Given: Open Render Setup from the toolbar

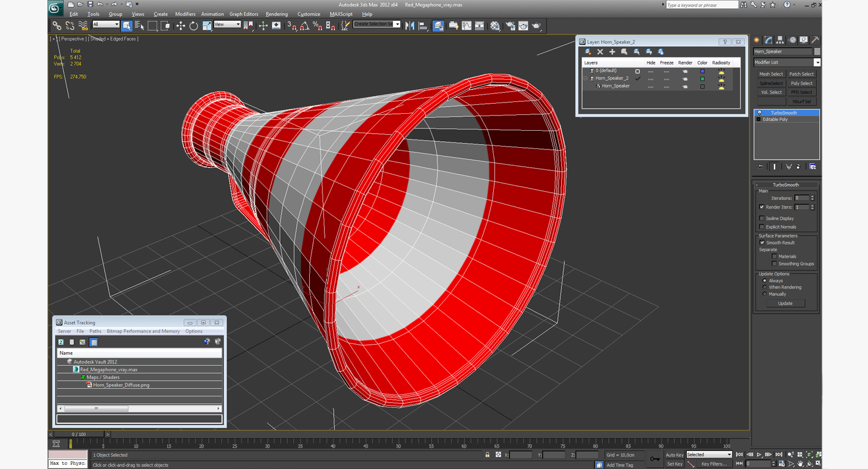Looking at the screenshot, I should coord(510,26).
